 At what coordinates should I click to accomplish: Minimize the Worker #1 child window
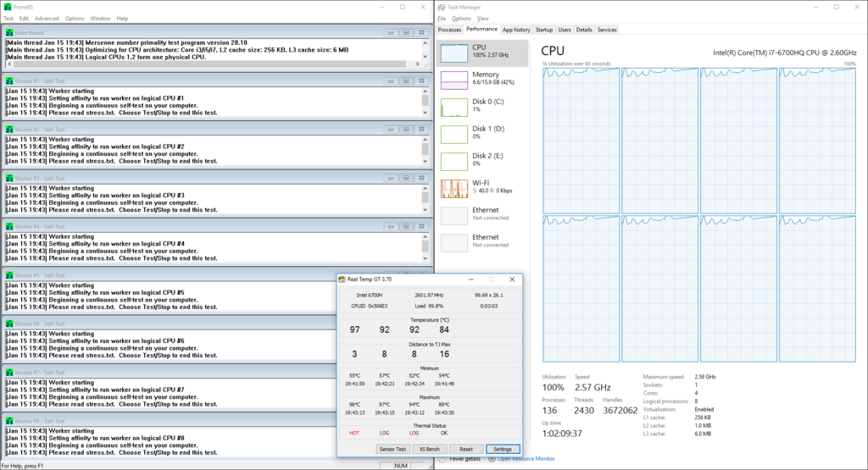click(391, 80)
